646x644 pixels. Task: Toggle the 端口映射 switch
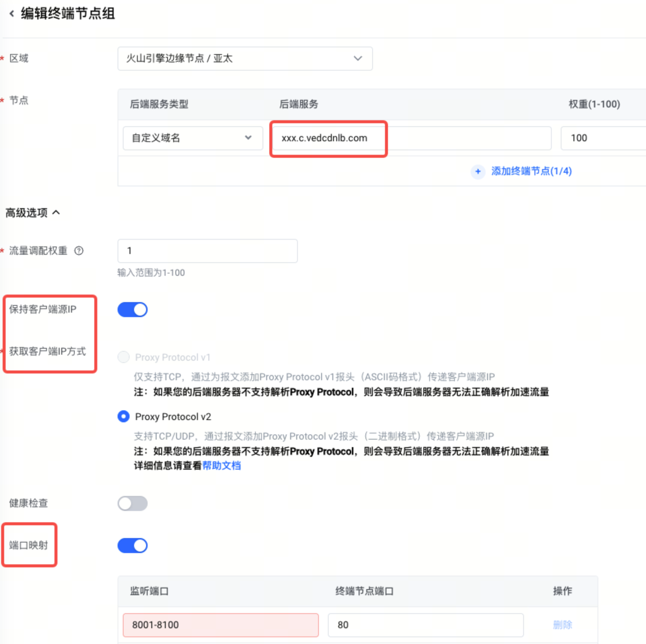(133, 545)
